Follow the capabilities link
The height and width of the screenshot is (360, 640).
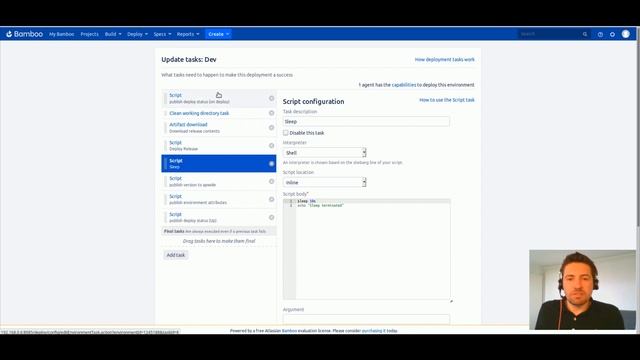tap(404, 85)
